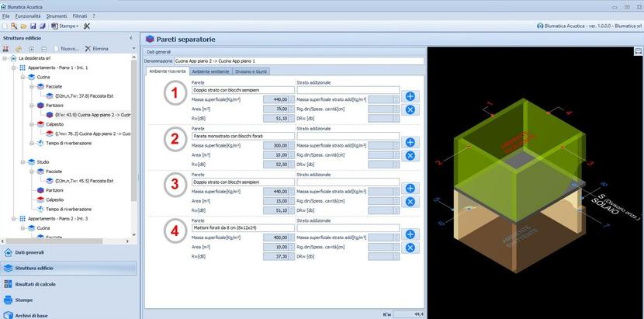Click the save floppy disk toolbar icon

(x=33, y=26)
